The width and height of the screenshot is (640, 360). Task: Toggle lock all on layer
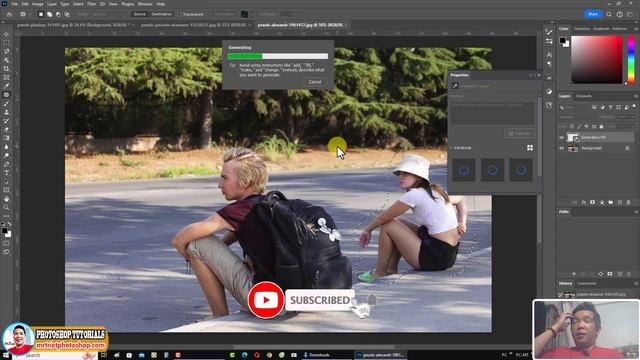[x=601, y=127]
